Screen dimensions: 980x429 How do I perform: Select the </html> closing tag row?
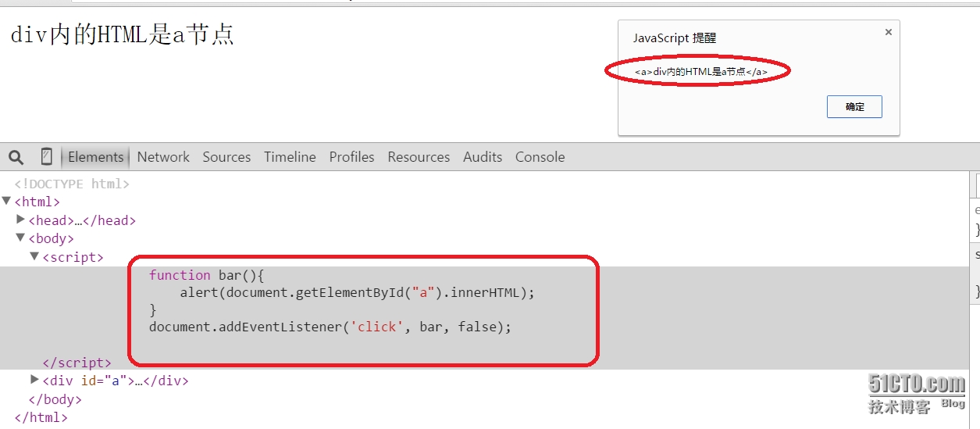41,417
